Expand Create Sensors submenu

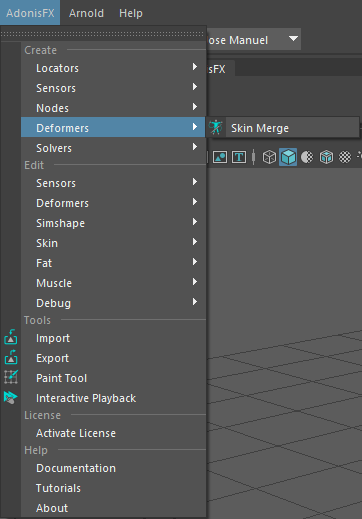pyautogui.click(x=113, y=88)
